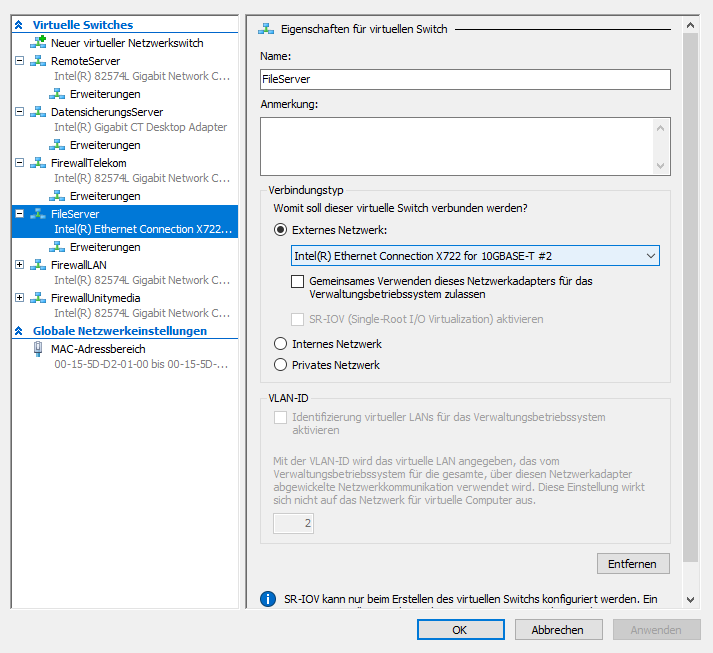Click the Name field containing FileServer
713x653 pixels.
[465, 79]
